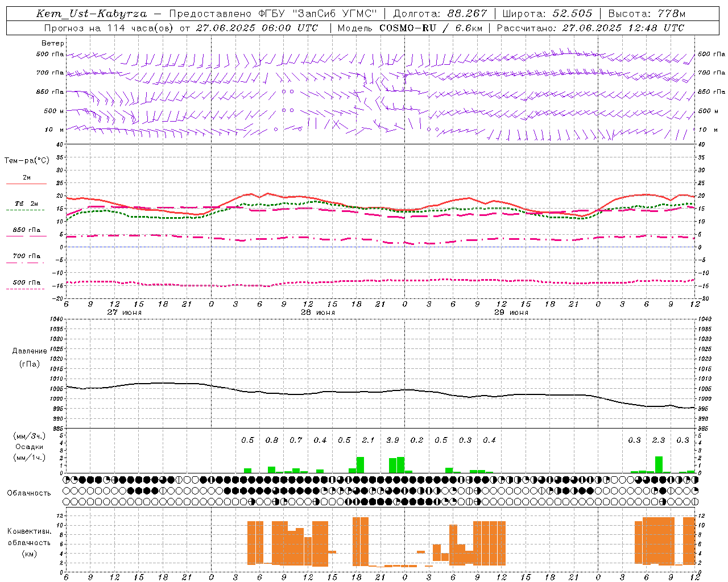Click the 3.9 precipitation total value

pos(392,440)
